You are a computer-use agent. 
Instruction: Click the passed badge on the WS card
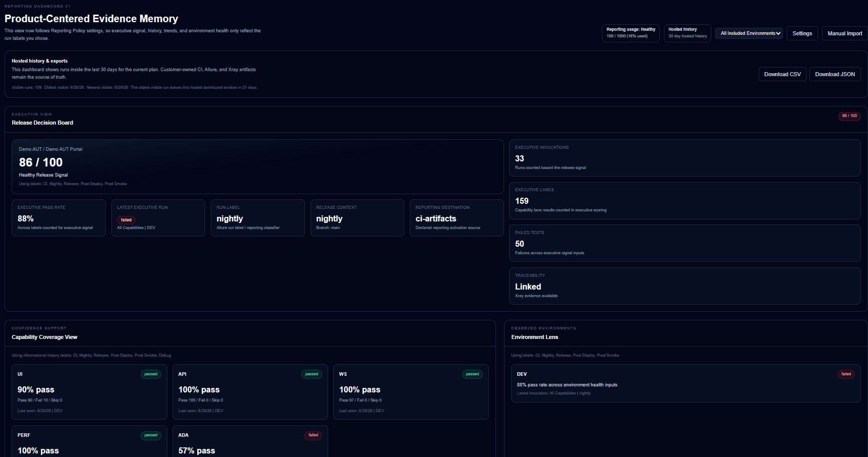click(472, 374)
